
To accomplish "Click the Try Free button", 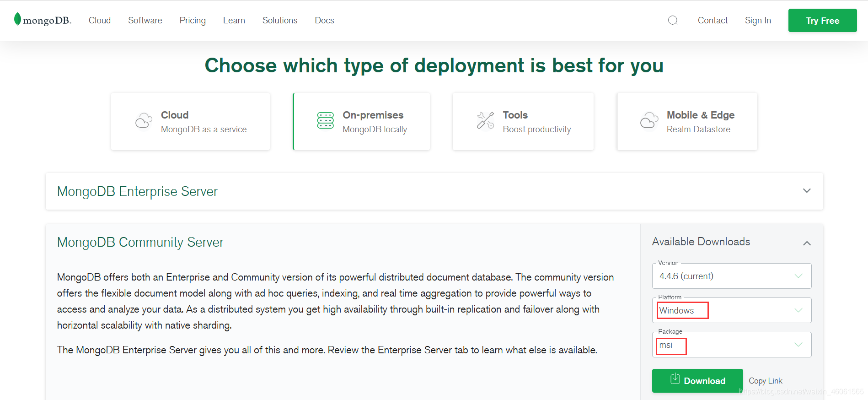I will pos(822,21).
